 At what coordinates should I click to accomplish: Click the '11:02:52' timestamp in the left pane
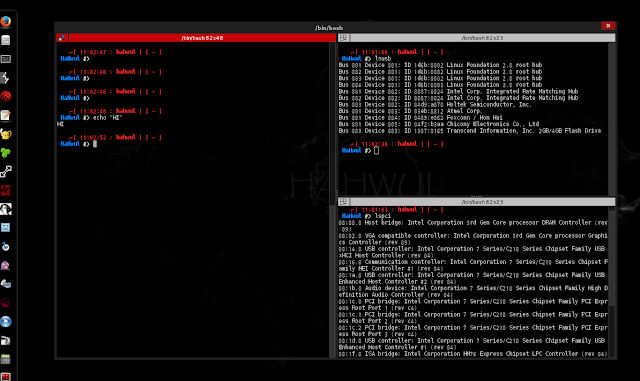tap(93, 138)
